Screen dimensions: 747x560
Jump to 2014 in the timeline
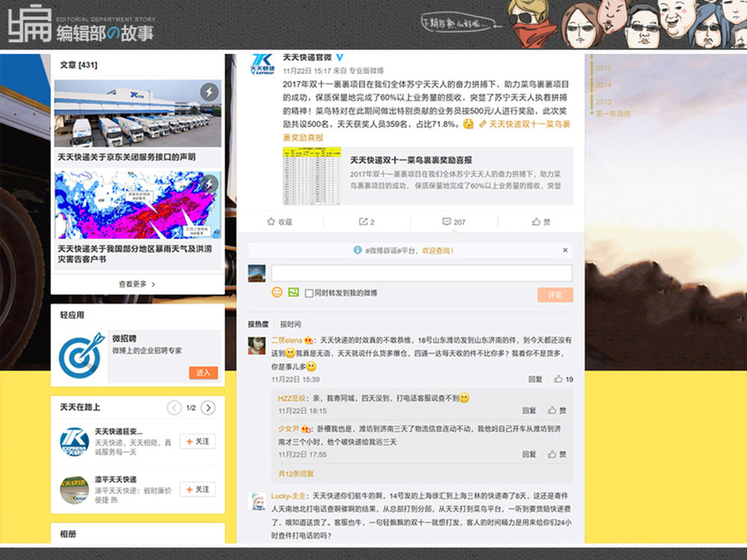pyautogui.click(x=603, y=85)
